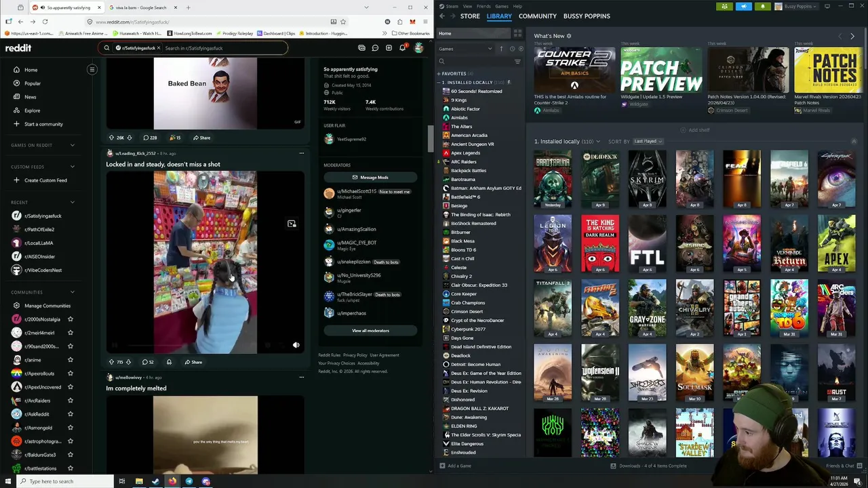Viewport: 868px width, 488px height.
Task: Toggle favorite star for r/ArcRaiders
Action: click(70, 401)
